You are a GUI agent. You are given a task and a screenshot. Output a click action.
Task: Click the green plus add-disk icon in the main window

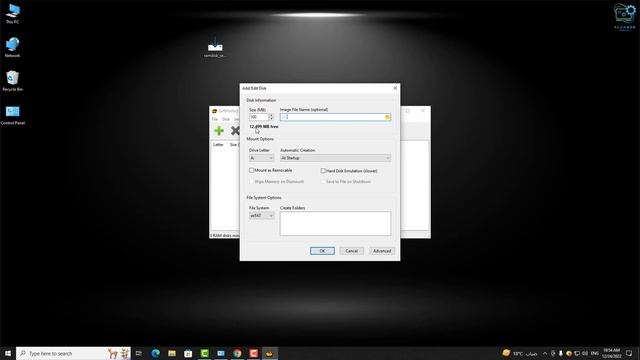tap(219, 131)
